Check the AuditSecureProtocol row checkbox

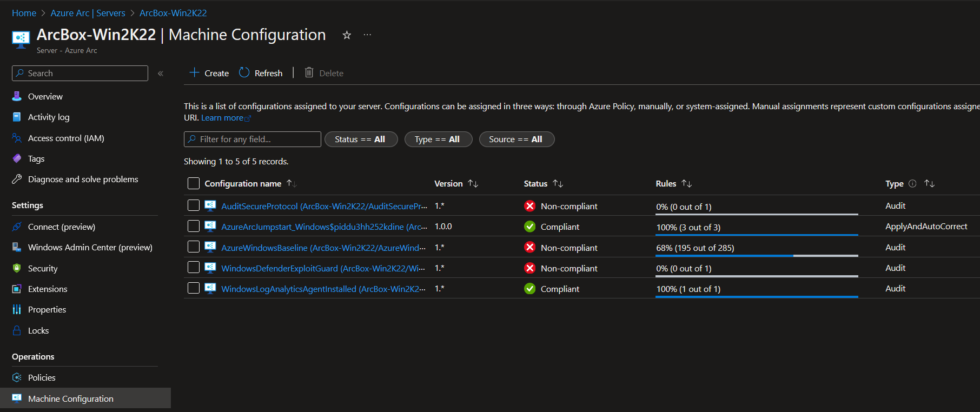tap(194, 205)
